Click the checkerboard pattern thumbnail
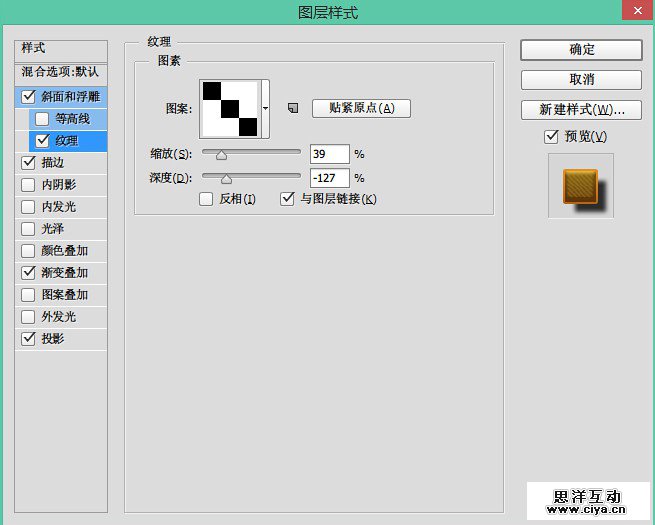This screenshot has width=655, height=525. click(x=230, y=108)
